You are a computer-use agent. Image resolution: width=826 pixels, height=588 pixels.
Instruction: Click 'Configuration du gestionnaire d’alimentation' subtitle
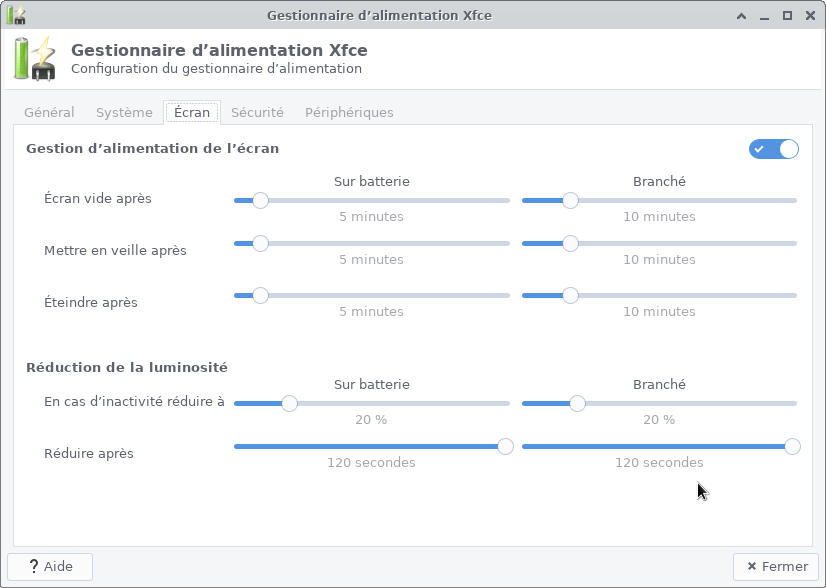tap(217, 68)
